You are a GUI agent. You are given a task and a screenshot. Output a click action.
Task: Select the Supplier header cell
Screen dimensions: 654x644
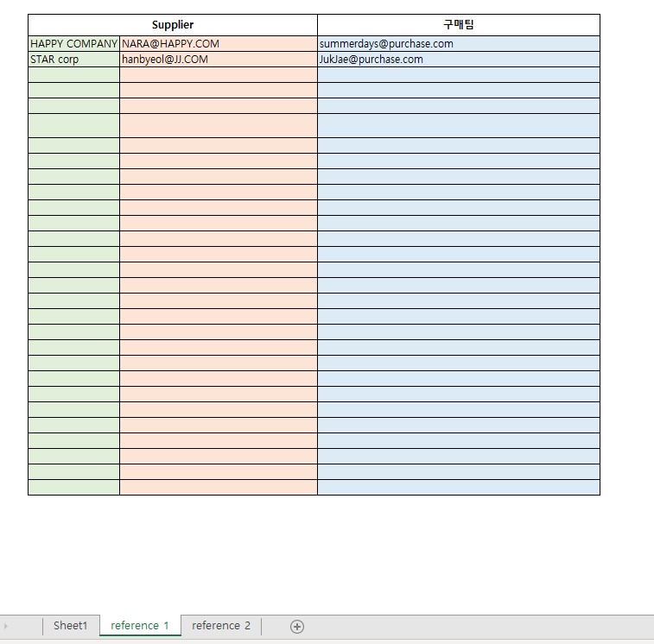click(x=173, y=25)
